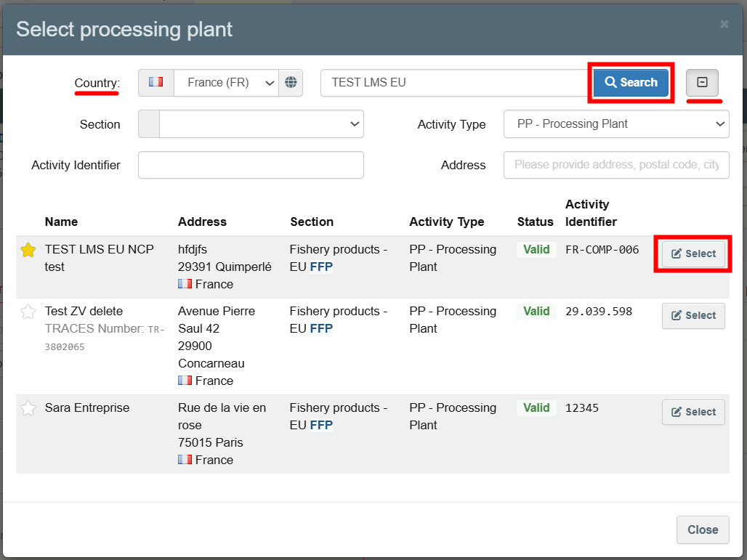
Task: Select the Test ZV delete plant
Action: click(693, 315)
